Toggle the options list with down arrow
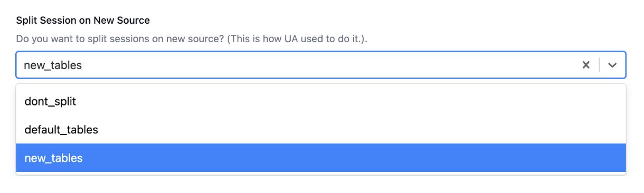644x193 pixels. click(x=612, y=65)
